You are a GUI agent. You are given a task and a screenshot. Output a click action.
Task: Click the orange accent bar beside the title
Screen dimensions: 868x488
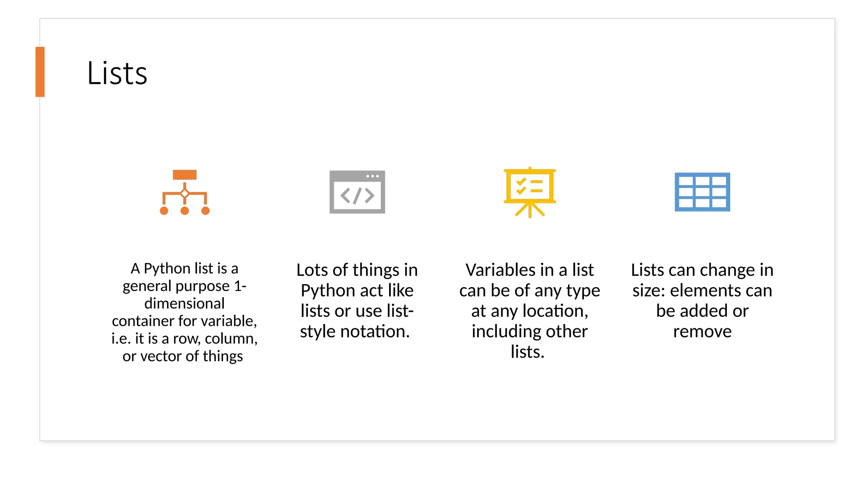pos(40,72)
